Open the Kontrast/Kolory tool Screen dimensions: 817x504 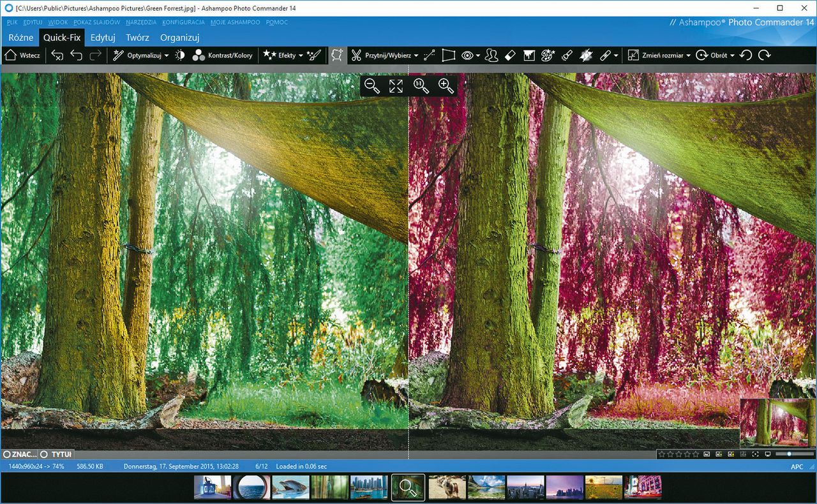coord(222,56)
